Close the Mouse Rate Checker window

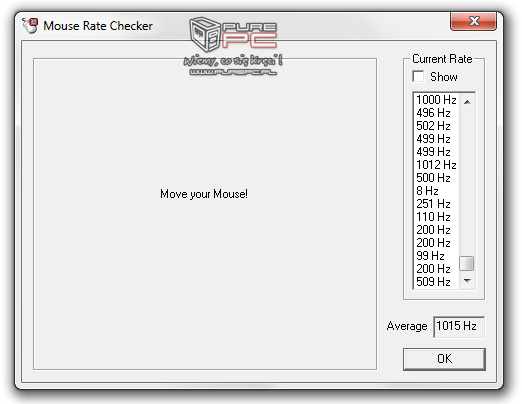[x=473, y=21]
